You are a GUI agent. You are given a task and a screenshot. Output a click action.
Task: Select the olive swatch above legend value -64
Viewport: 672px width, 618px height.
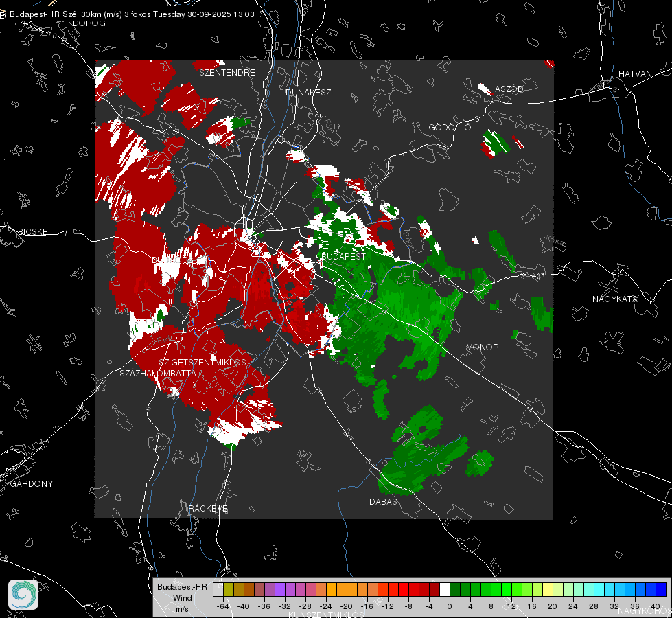(x=229, y=590)
